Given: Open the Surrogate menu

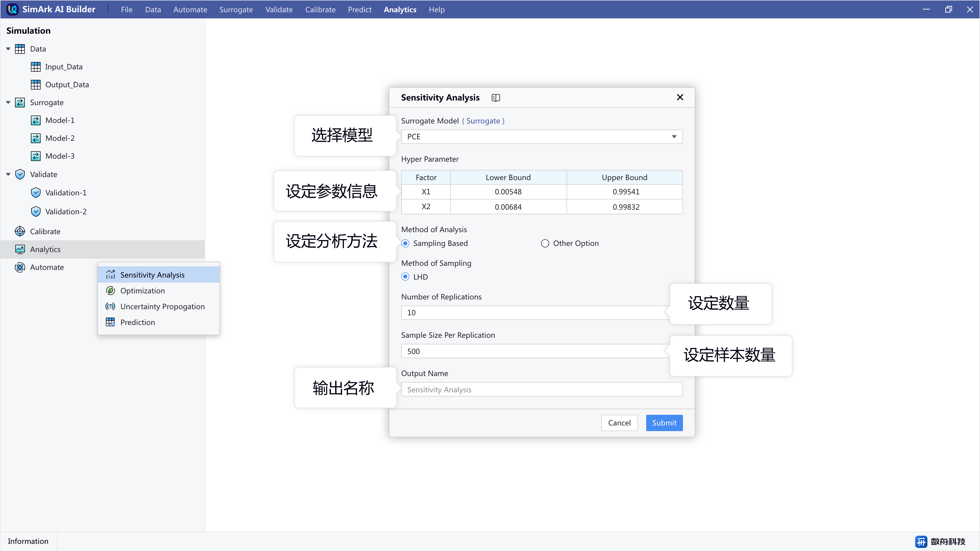Looking at the screenshot, I should [x=236, y=9].
